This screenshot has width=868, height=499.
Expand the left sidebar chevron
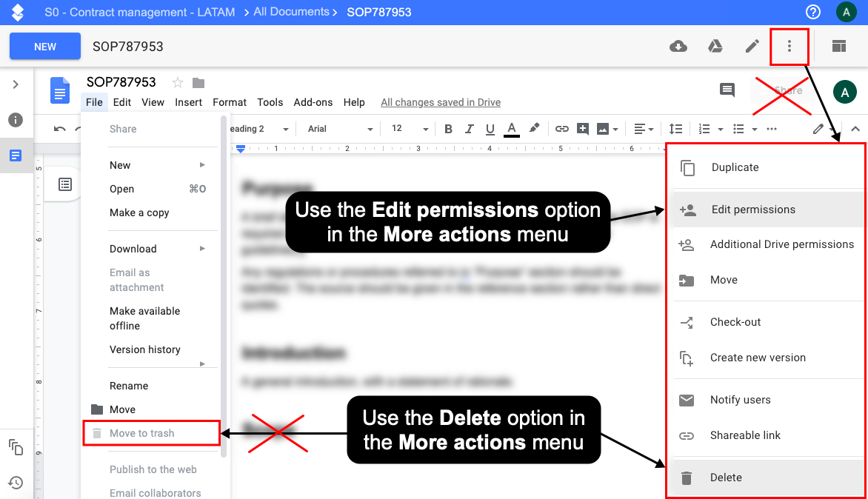pyautogui.click(x=16, y=84)
